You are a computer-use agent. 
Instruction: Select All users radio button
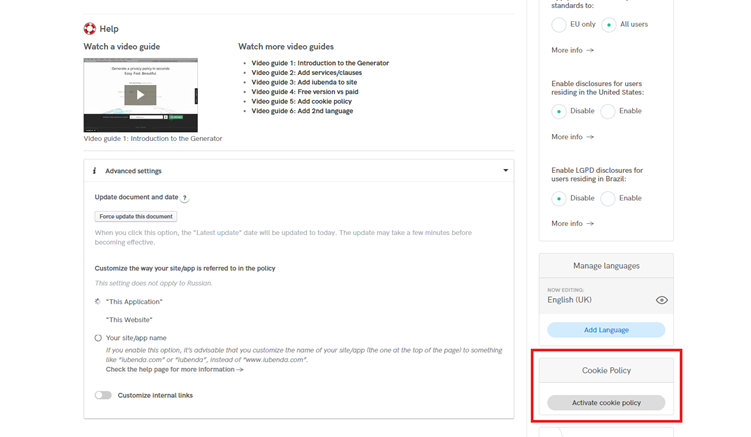tap(609, 24)
